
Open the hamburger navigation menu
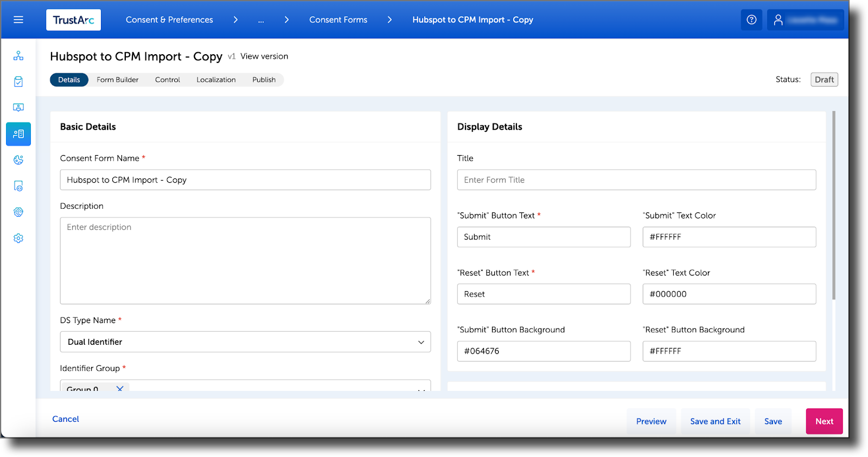[x=18, y=20]
